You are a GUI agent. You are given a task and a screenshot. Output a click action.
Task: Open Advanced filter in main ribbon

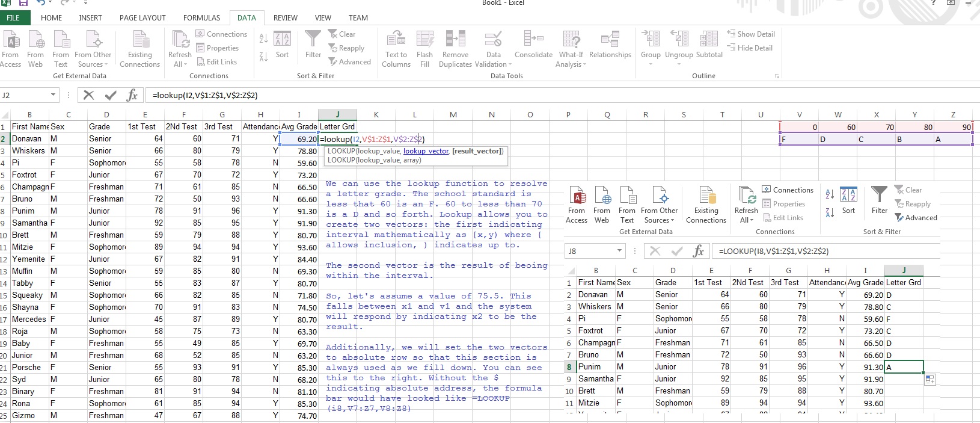(x=349, y=62)
